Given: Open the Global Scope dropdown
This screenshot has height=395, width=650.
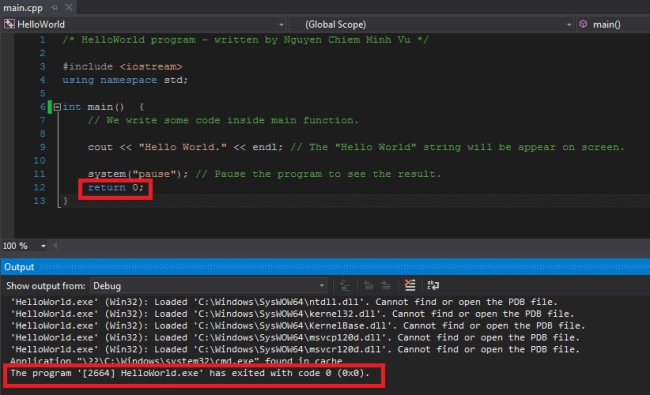Looking at the screenshot, I should [x=569, y=25].
